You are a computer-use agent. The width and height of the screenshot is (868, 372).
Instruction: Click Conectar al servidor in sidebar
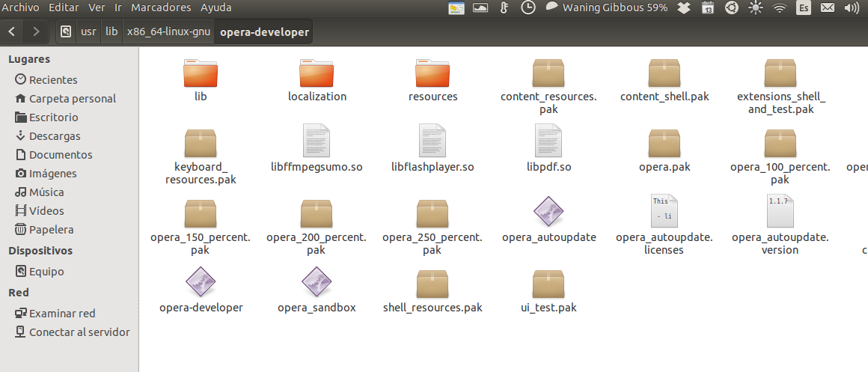pos(79,332)
